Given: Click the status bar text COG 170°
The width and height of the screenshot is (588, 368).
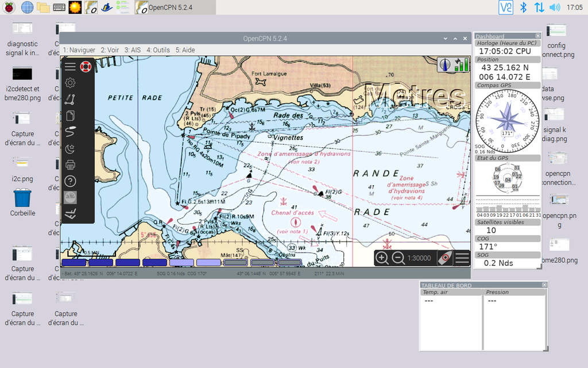Looking at the screenshot, I should tap(197, 274).
